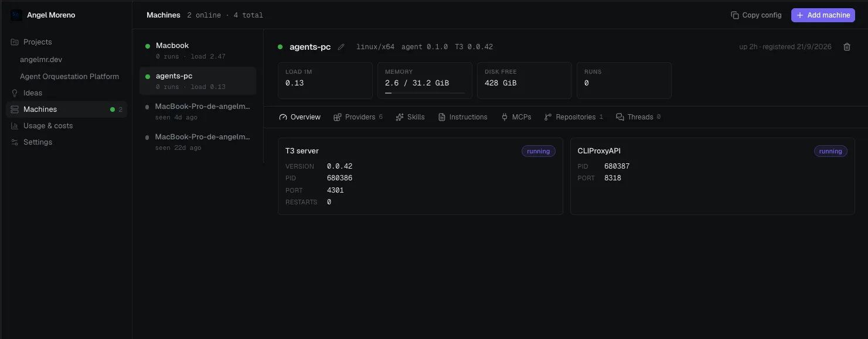
Task: Click the Providers grid icon
Action: click(338, 117)
